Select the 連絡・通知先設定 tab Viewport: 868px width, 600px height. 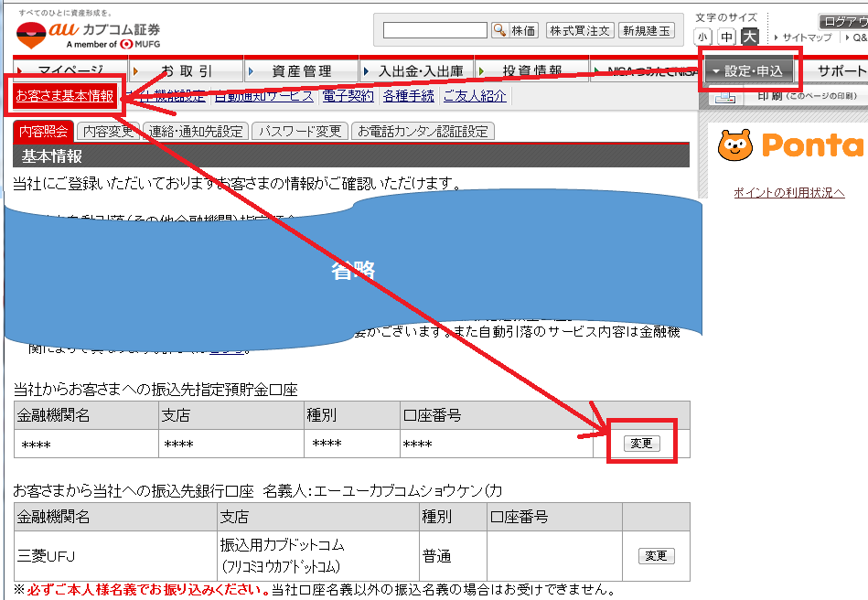(x=198, y=132)
